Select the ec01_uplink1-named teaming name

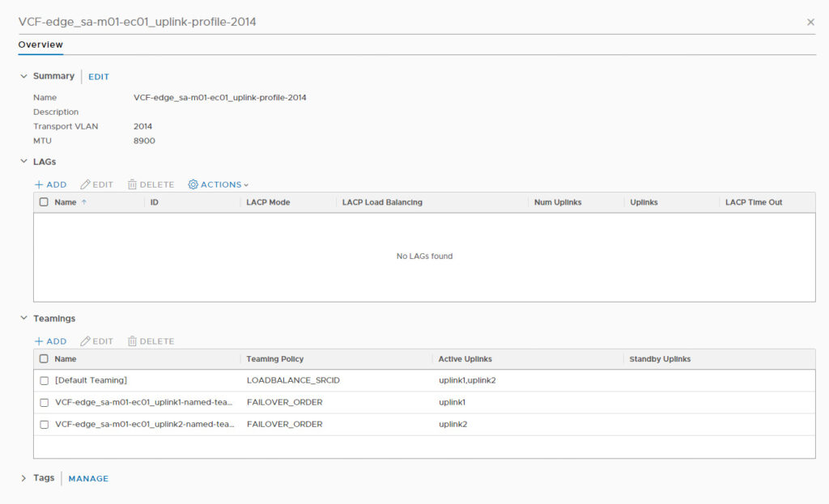tap(144, 402)
